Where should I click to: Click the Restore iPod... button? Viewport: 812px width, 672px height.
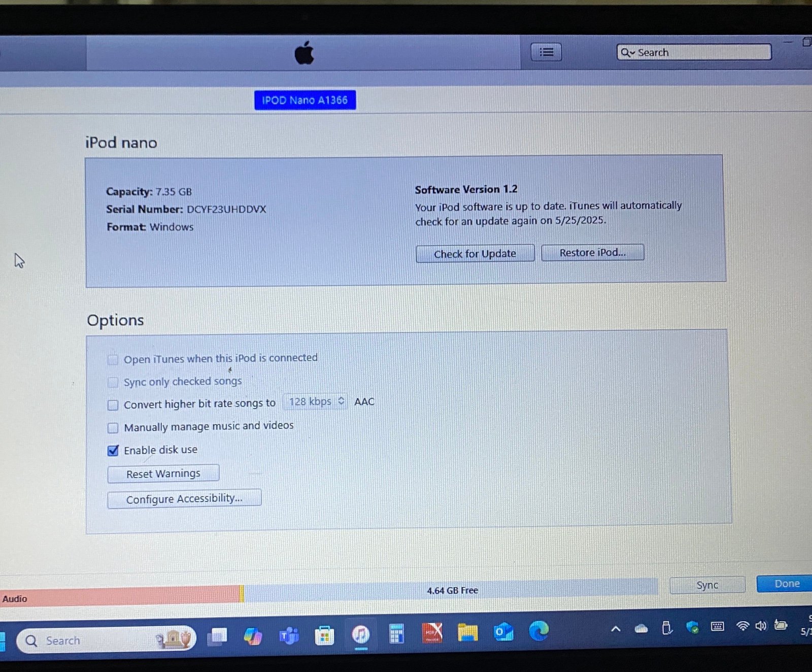(x=593, y=252)
